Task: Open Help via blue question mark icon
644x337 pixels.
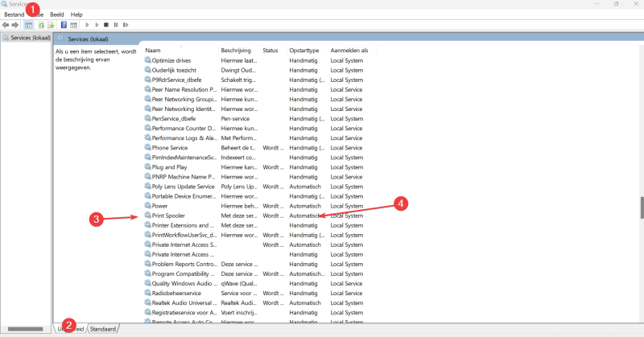Action: click(x=63, y=25)
